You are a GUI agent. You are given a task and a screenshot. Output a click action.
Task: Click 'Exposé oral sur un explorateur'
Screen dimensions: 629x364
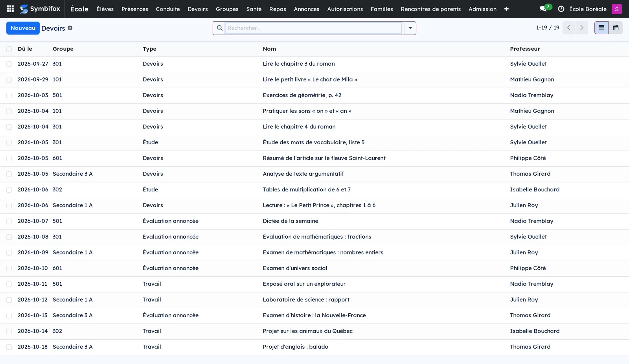click(304, 284)
